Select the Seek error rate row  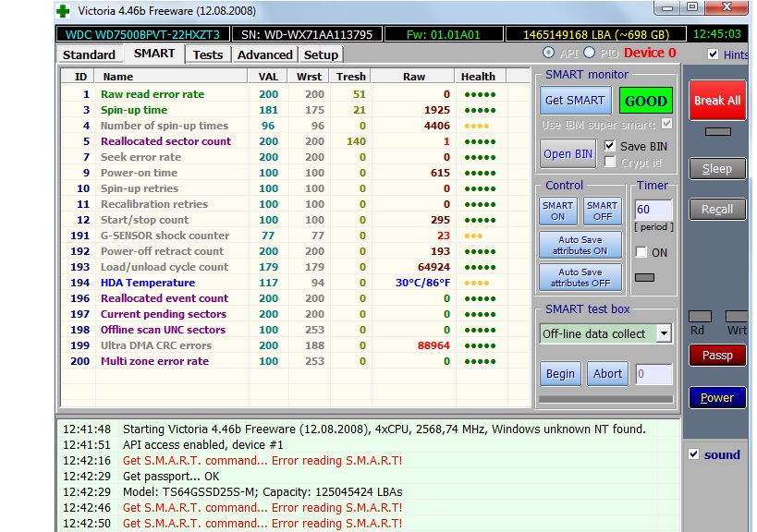point(296,157)
